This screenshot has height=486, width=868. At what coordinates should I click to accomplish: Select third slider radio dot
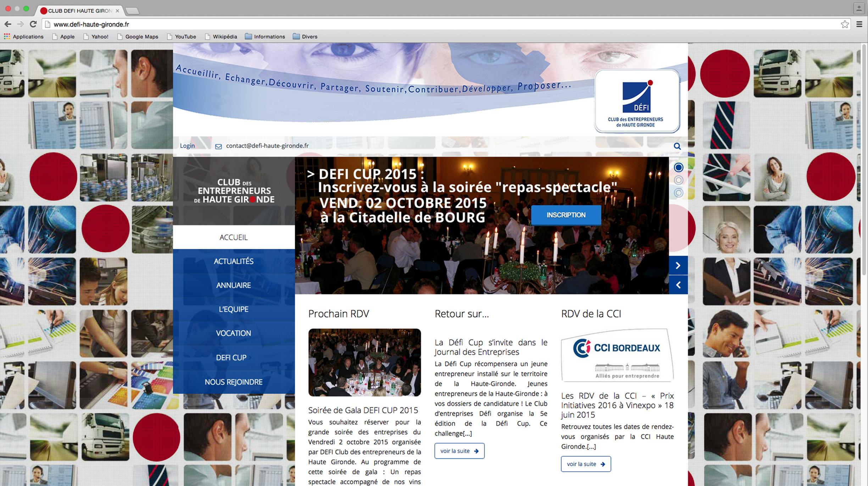pos(678,193)
